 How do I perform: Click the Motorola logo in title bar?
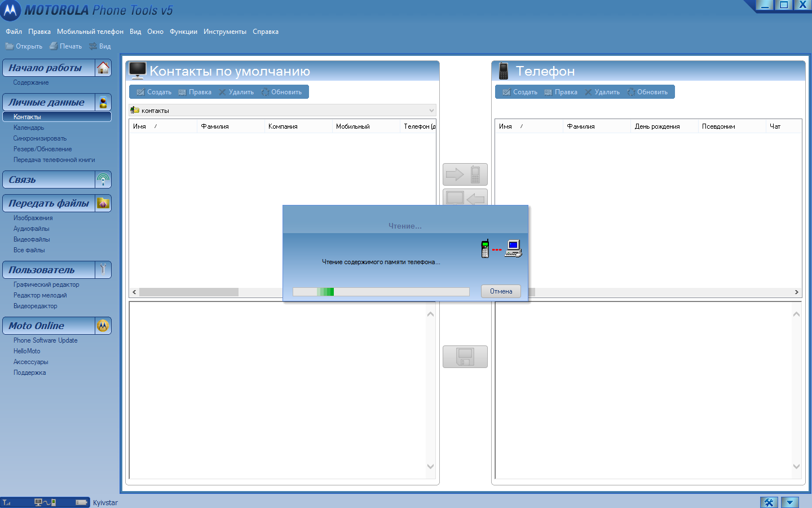coord(11,10)
